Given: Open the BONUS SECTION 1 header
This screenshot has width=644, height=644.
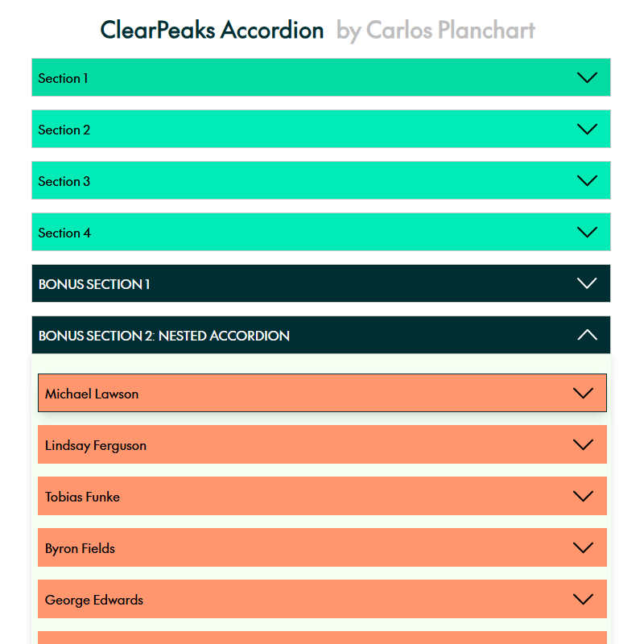Looking at the screenshot, I should [94, 284].
